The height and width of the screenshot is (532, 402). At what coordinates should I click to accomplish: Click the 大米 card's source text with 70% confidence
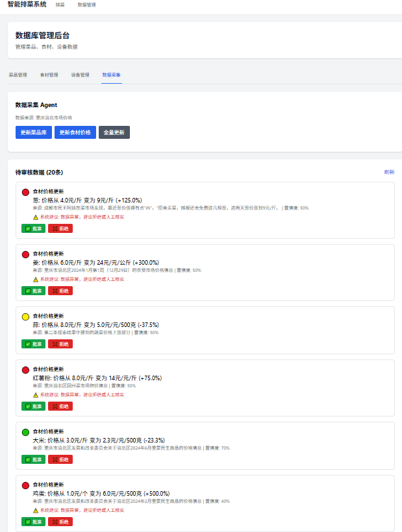pos(131,448)
